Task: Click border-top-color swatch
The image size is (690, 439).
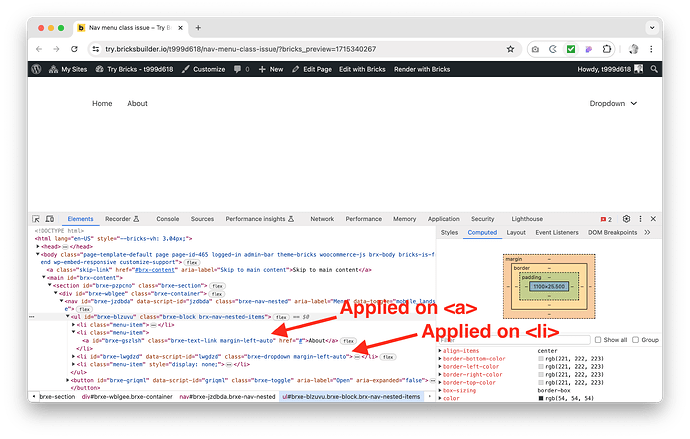Action: tap(541, 383)
